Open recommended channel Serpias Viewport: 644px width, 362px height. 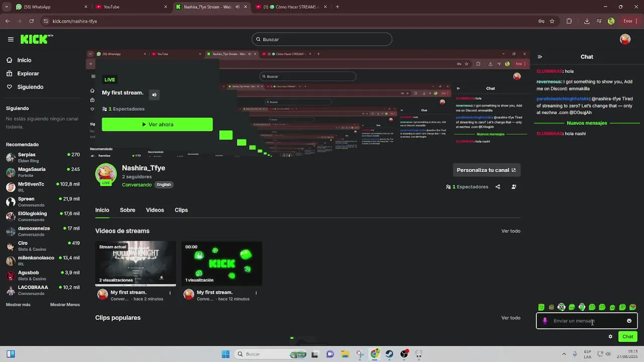43,157
